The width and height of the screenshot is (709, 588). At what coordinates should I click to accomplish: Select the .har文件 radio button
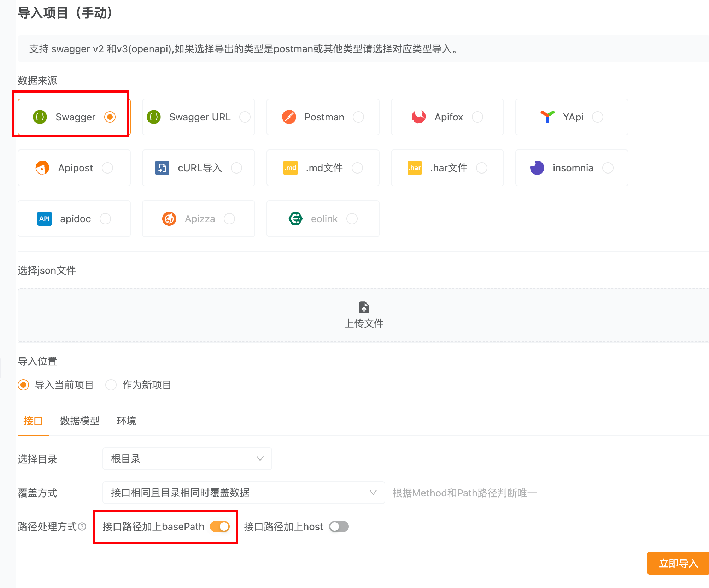tap(482, 168)
